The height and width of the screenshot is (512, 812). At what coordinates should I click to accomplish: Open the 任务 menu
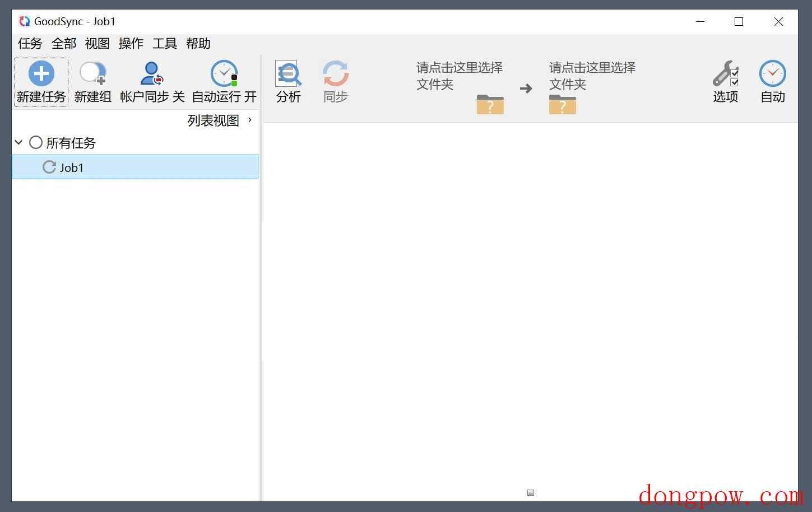point(30,44)
